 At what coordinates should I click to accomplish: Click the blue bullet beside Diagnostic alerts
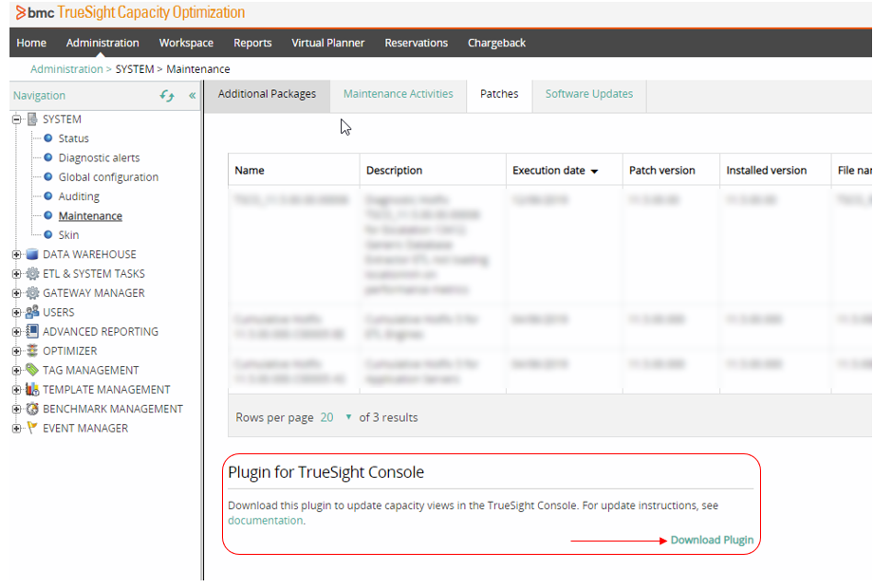pyautogui.click(x=48, y=157)
